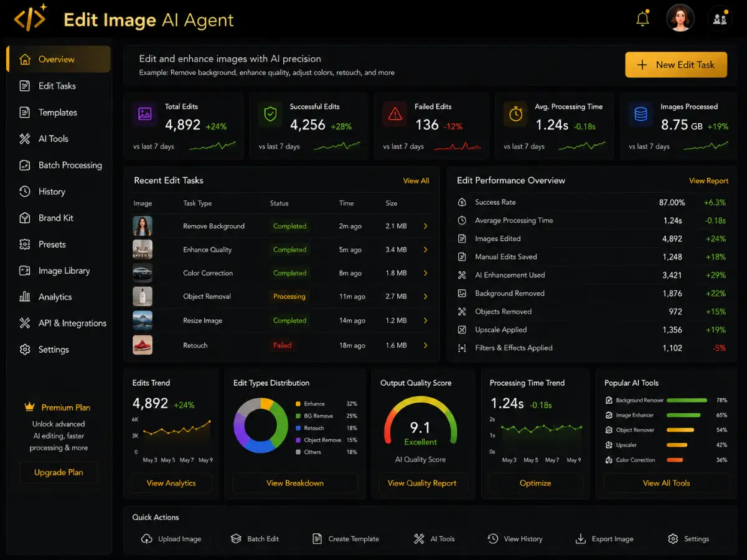
Task: Click the Upgrade Plan button
Action: coord(59,472)
